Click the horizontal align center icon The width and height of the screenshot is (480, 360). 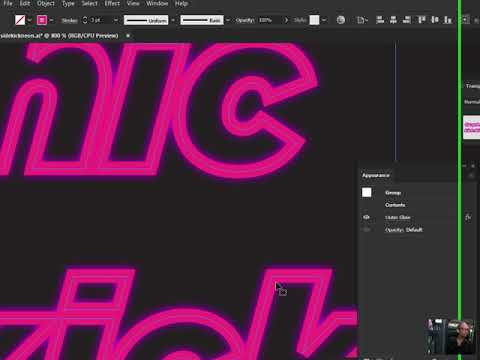coord(393,20)
